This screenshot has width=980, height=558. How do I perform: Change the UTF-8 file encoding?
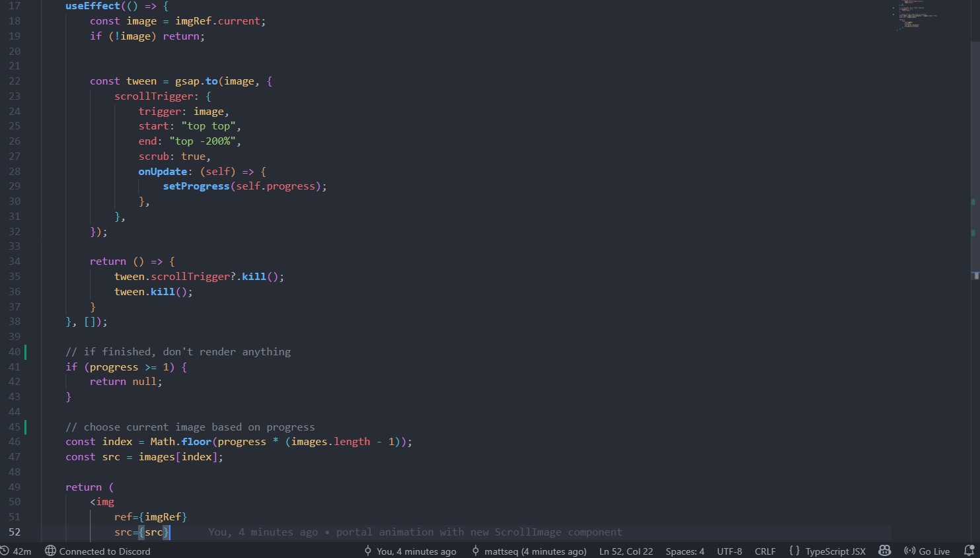(x=730, y=551)
